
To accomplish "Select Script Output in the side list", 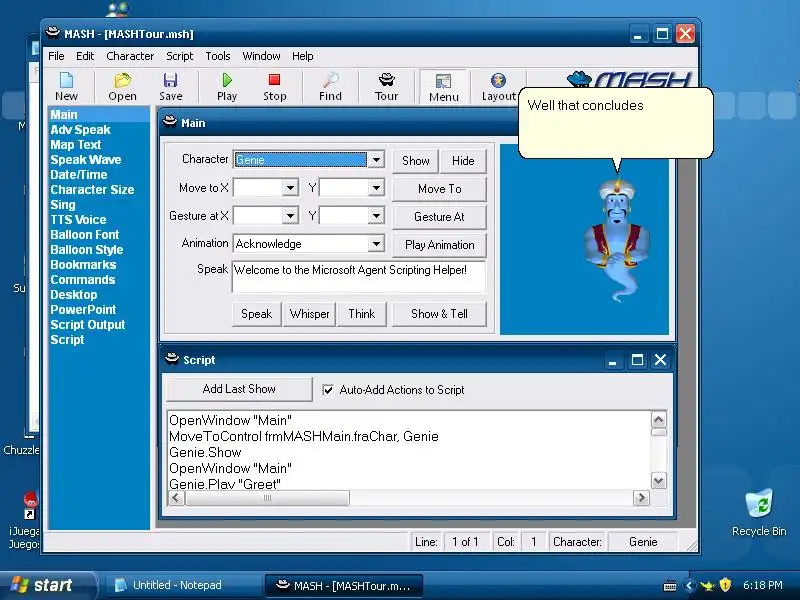I will pos(88,324).
